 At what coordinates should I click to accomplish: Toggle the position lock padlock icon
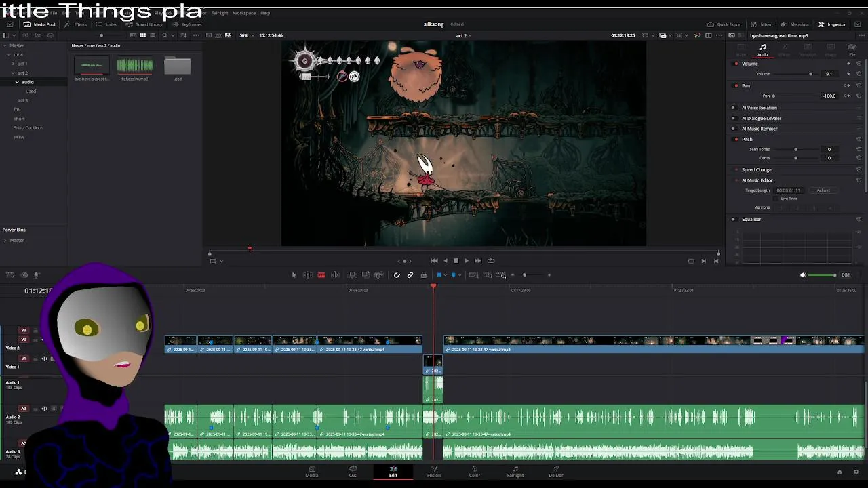point(423,275)
